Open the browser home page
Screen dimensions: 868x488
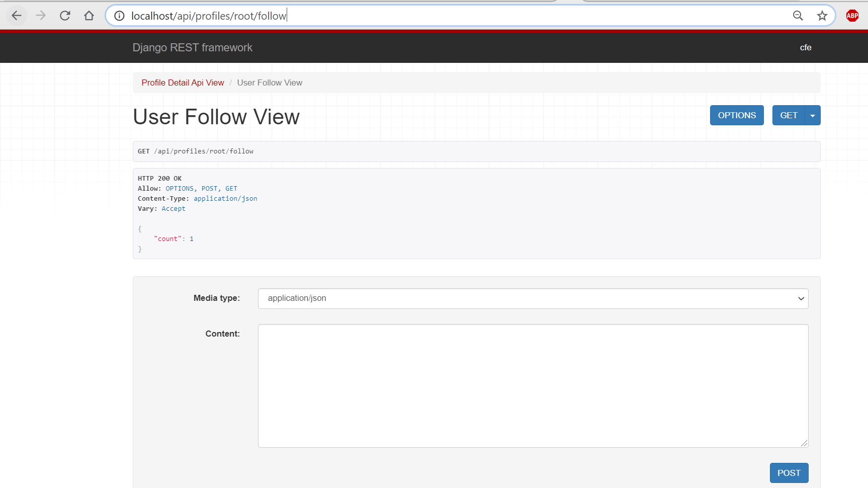click(89, 16)
